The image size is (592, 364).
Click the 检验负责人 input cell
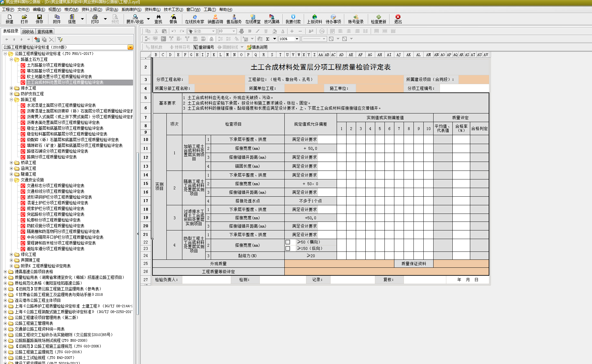(206, 280)
